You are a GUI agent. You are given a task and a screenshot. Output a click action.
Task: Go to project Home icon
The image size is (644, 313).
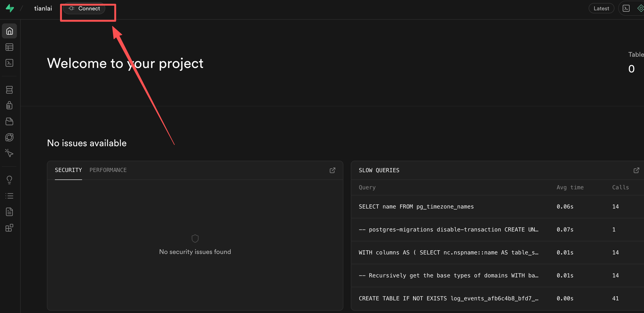click(x=9, y=31)
